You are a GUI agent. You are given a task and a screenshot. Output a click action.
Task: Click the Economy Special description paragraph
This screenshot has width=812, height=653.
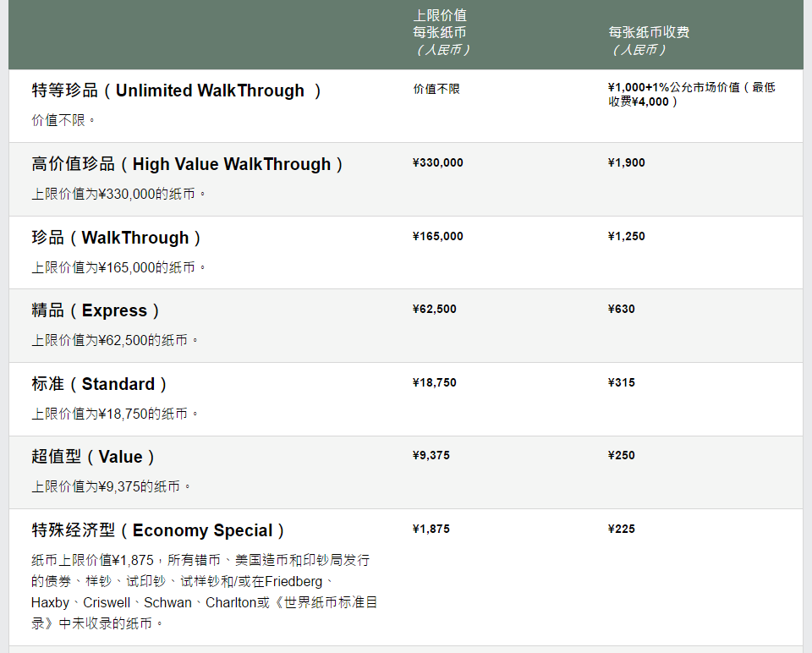coord(200,591)
